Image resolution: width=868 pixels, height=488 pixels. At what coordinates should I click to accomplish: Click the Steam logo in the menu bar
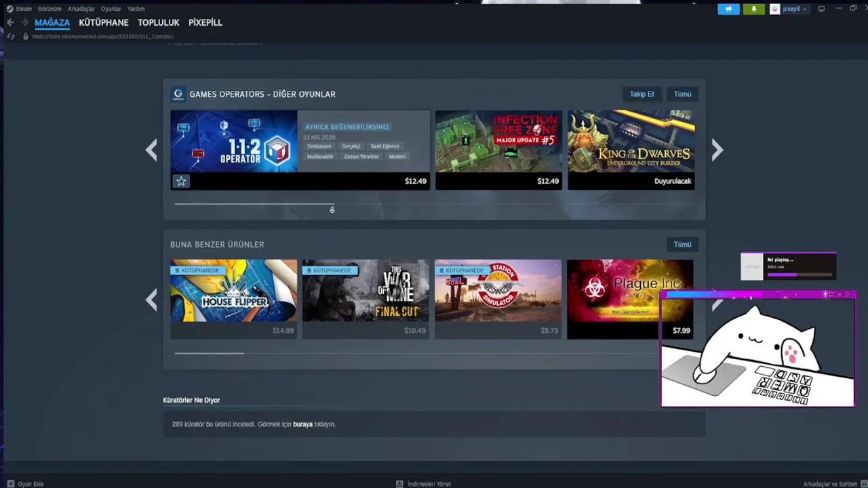pos(9,9)
